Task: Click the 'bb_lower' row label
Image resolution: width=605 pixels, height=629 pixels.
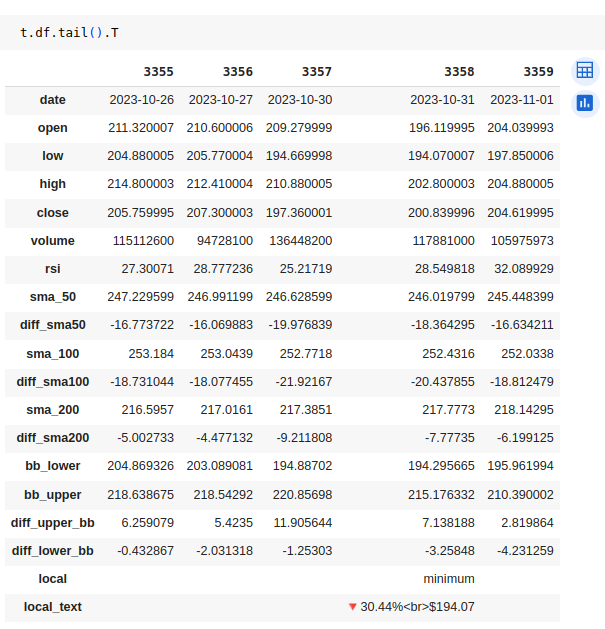Action: [x=53, y=466]
